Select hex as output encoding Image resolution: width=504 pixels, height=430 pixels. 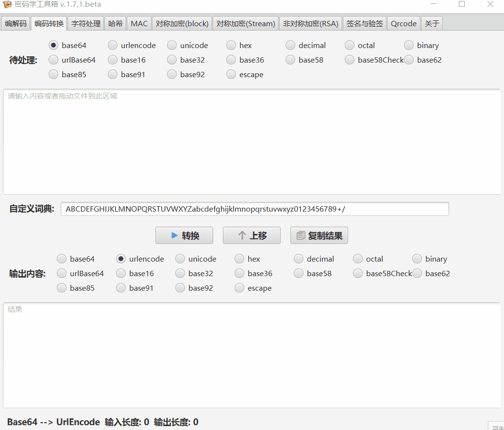tap(239, 259)
